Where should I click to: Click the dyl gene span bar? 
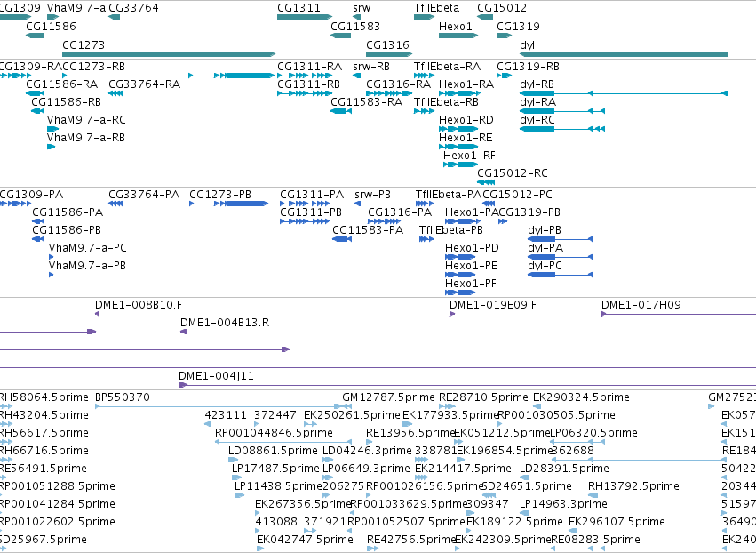624,54
